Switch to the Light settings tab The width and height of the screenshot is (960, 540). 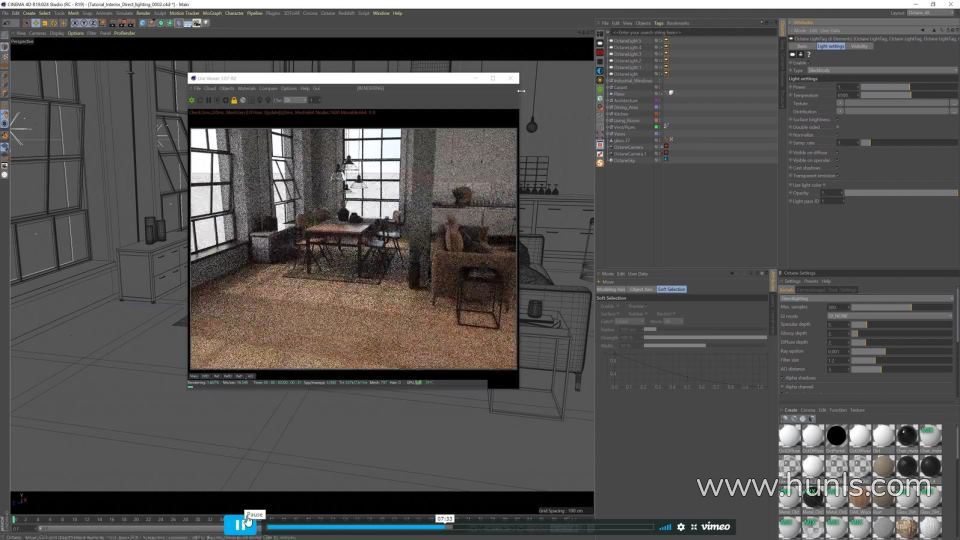(831, 46)
